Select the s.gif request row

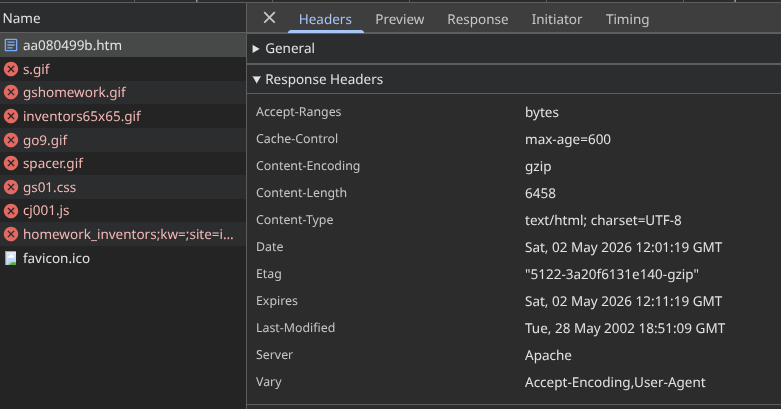[x=123, y=69]
